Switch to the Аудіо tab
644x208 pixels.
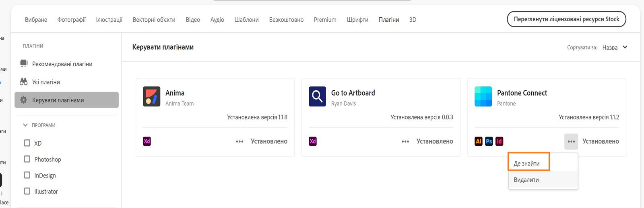217,20
